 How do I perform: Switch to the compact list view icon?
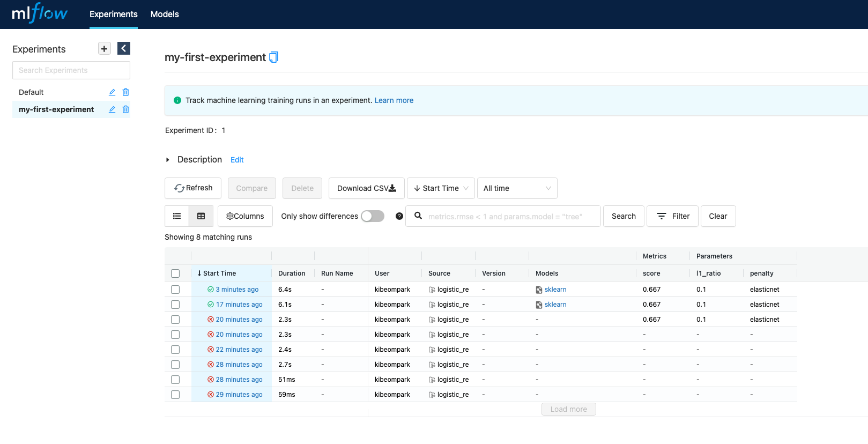[177, 216]
